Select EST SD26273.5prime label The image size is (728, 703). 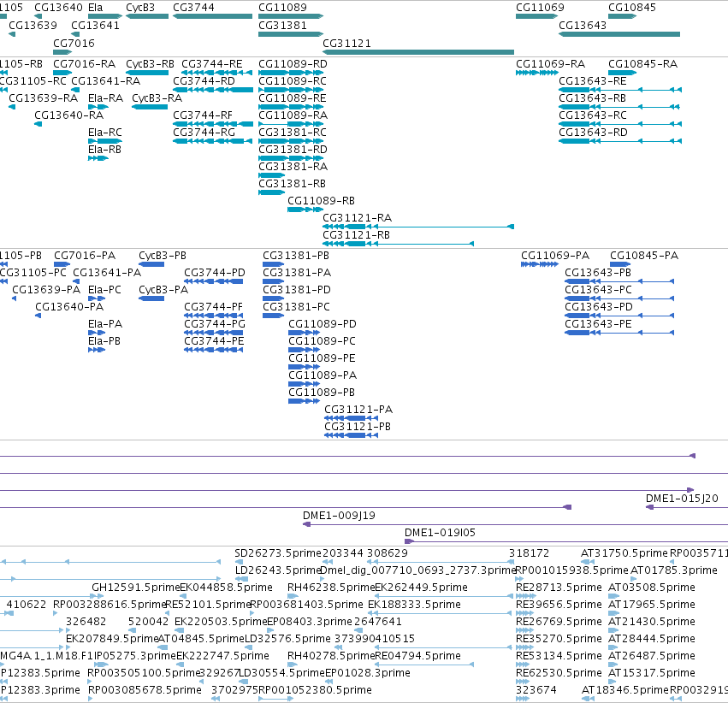point(278,552)
